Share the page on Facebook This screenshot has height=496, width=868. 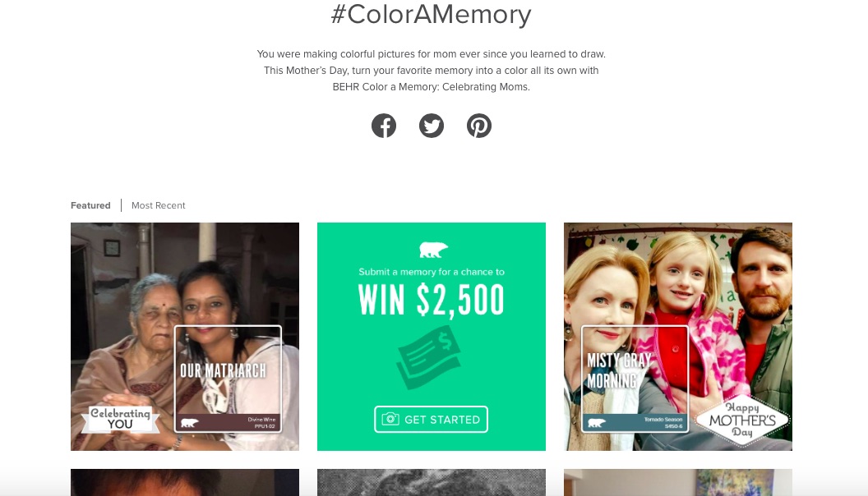pos(384,126)
